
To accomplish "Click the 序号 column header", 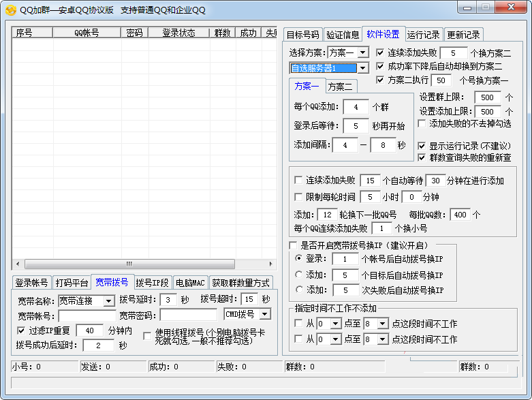I will [32, 33].
